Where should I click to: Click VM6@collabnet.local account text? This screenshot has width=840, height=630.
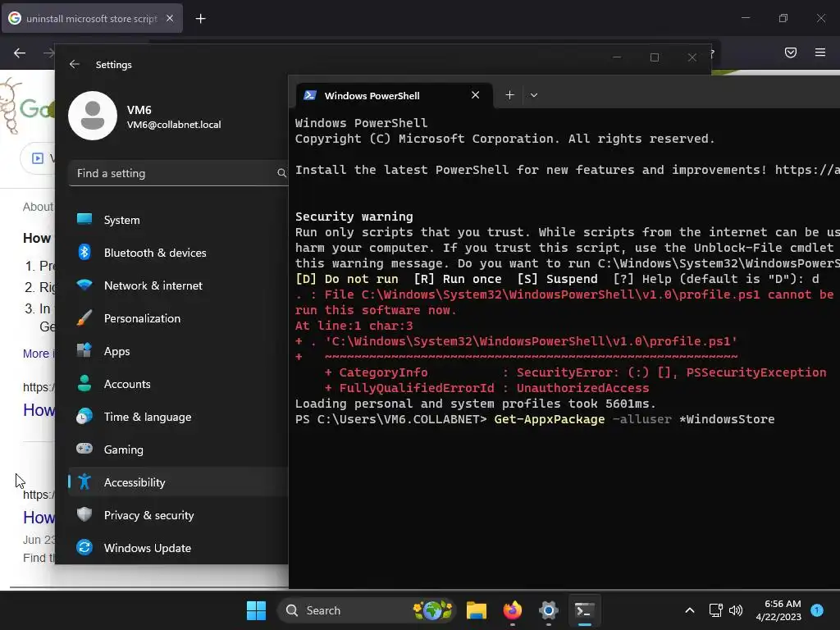click(174, 125)
